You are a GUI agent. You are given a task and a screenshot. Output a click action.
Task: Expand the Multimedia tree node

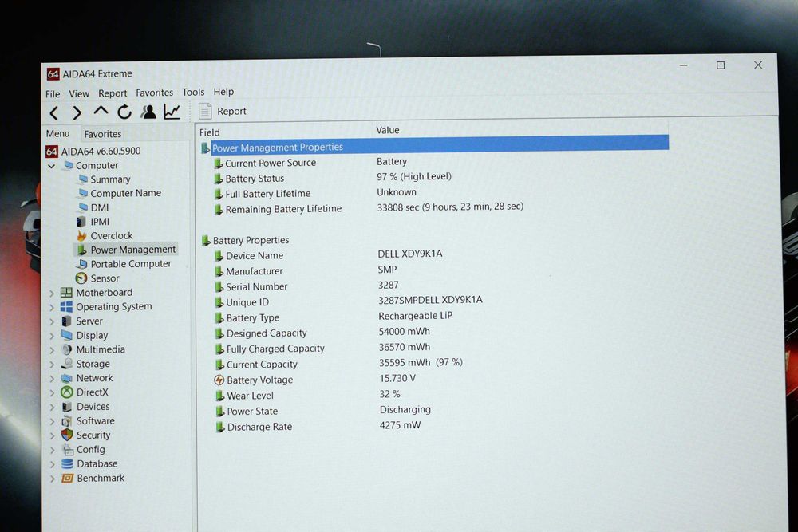coord(52,350)
